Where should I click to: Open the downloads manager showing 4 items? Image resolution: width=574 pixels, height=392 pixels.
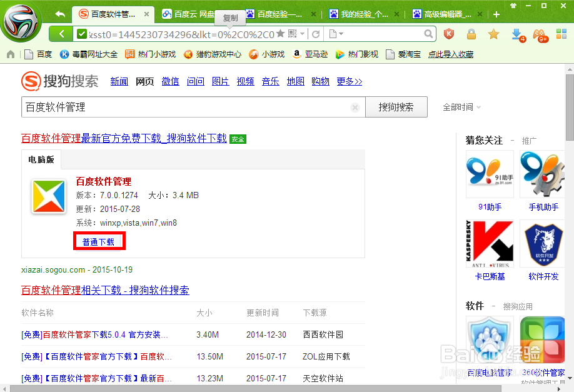tap(517, 34)
